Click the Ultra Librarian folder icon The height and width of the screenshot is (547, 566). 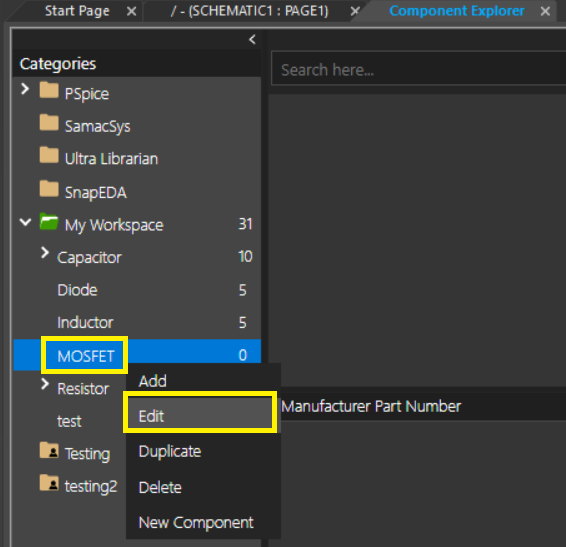click(x=49, y=155)
